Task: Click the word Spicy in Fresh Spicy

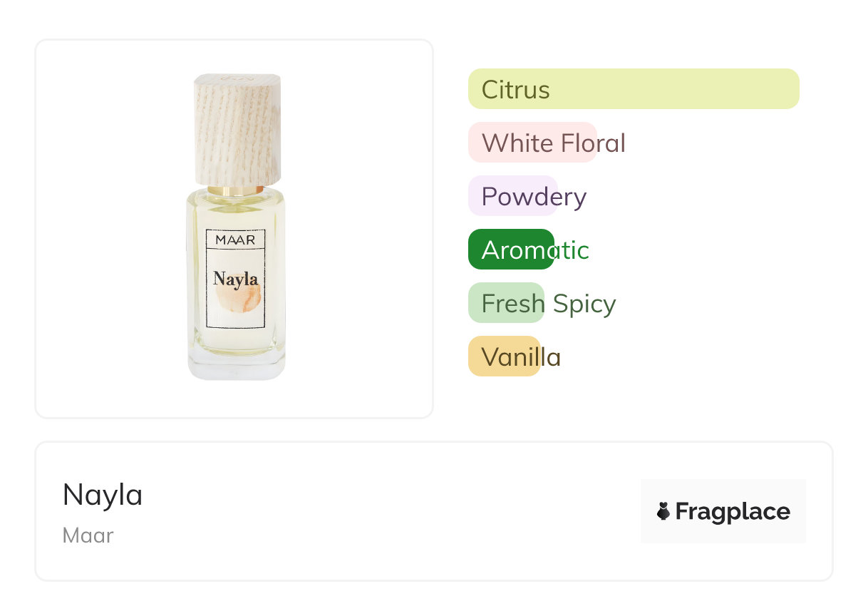Action: click(584, 303)
